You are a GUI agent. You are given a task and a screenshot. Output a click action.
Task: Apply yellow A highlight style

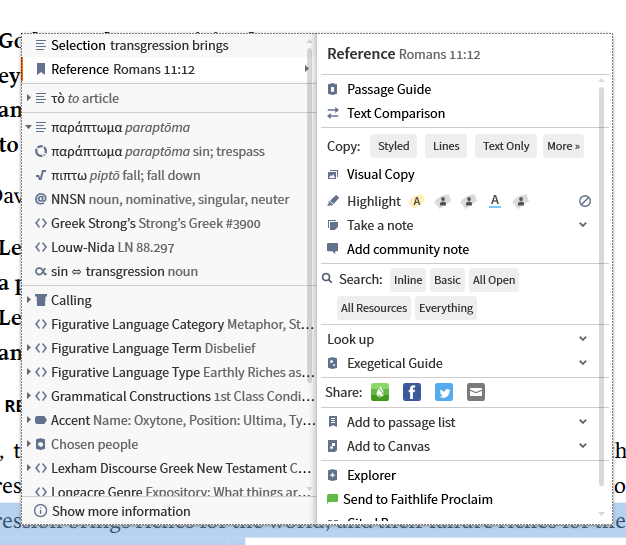(x=416, y=201)
